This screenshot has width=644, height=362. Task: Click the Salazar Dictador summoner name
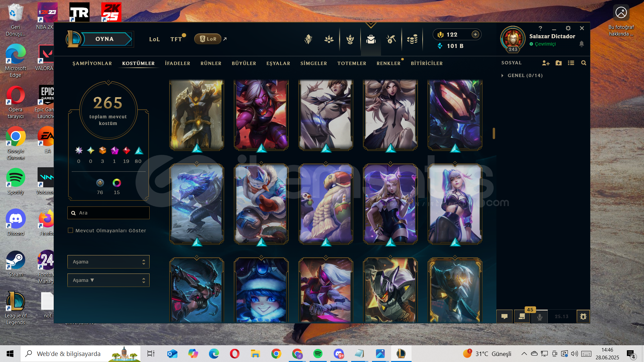[x=552, y=36]
